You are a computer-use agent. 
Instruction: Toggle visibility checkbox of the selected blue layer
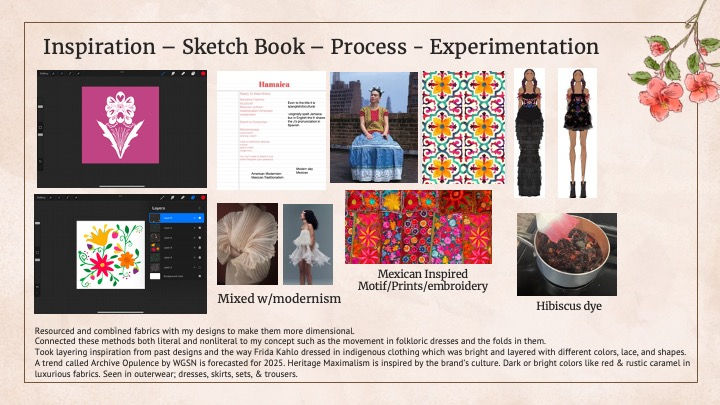point(200,218)
